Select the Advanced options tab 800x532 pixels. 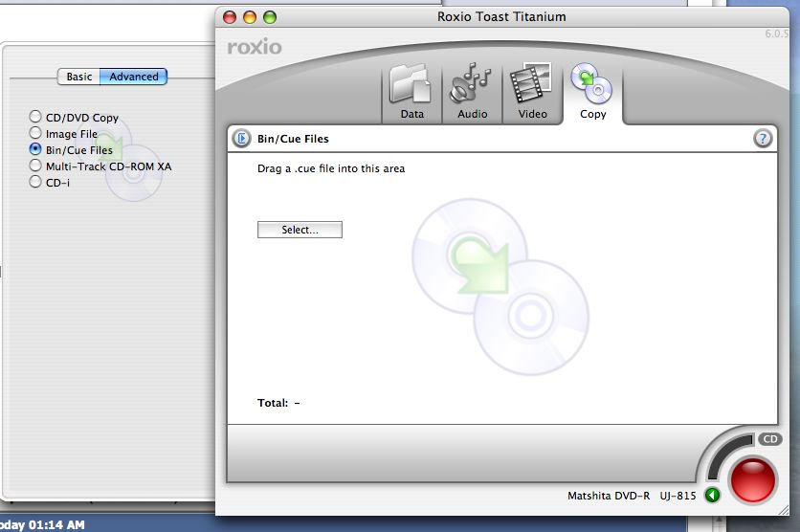pyautogui.click(x=134, y=77)
